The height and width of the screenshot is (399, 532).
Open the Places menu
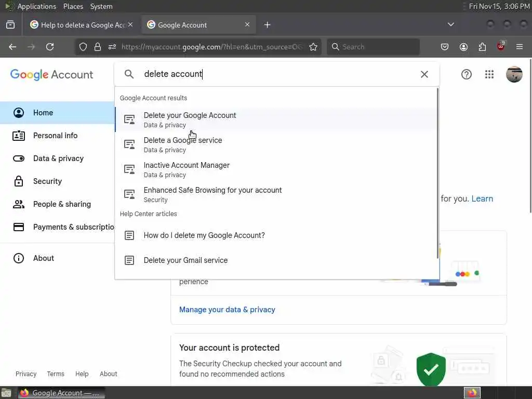(73, 6)
